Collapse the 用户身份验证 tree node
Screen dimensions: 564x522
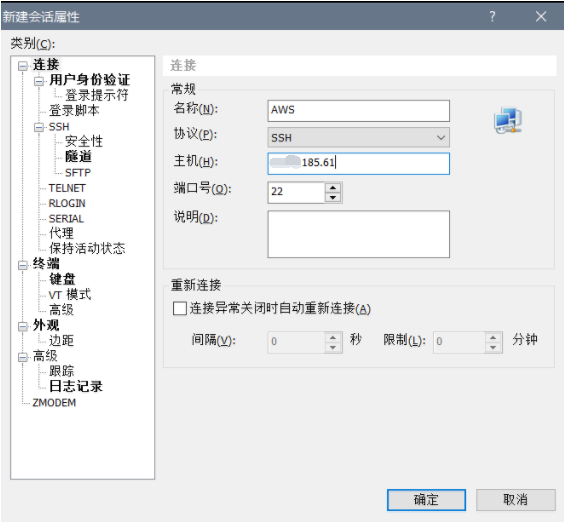point(39,81)
